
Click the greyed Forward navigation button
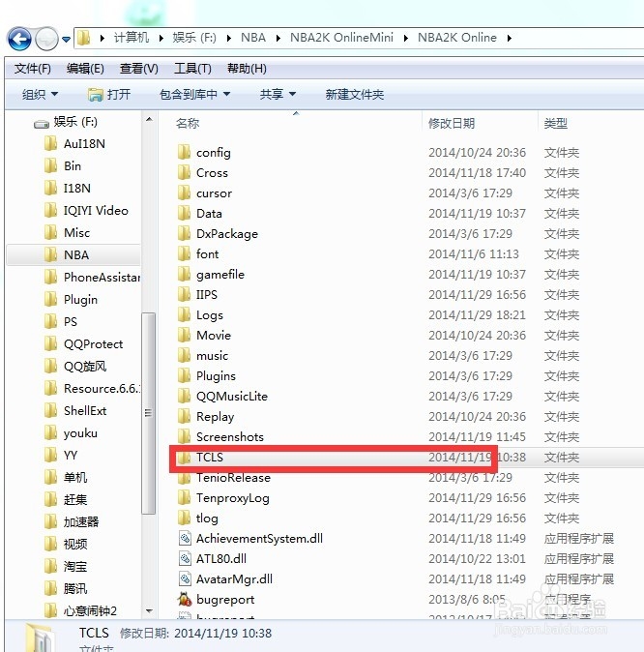[46, 39]
